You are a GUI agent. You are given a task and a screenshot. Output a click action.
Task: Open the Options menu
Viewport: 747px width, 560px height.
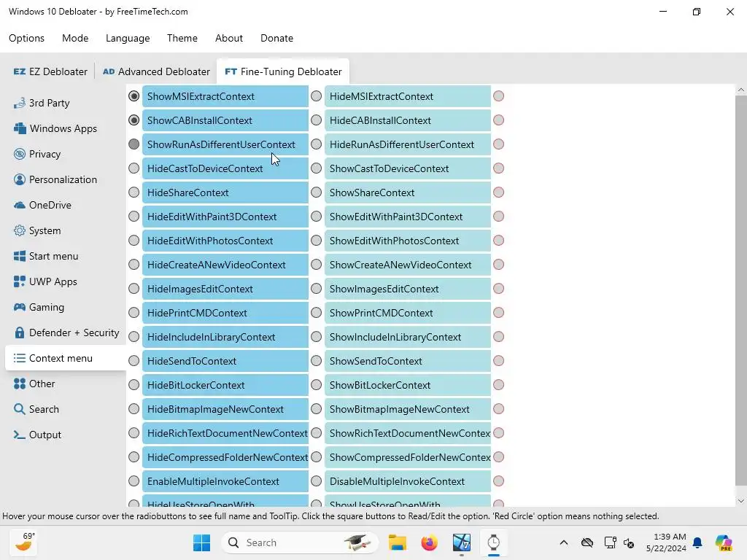[x=27, y=38]
